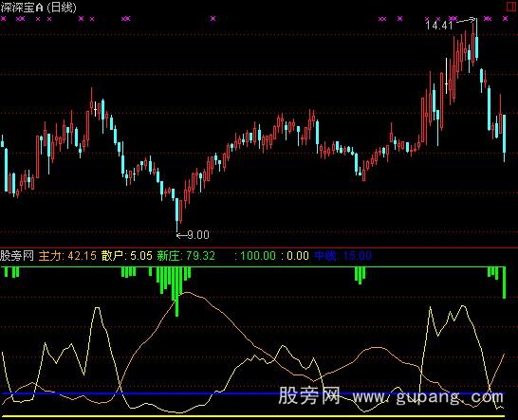Click the red square icon at top-right corner
The width and height of the screenshot is (518, 420).
(x=511, y=7)
